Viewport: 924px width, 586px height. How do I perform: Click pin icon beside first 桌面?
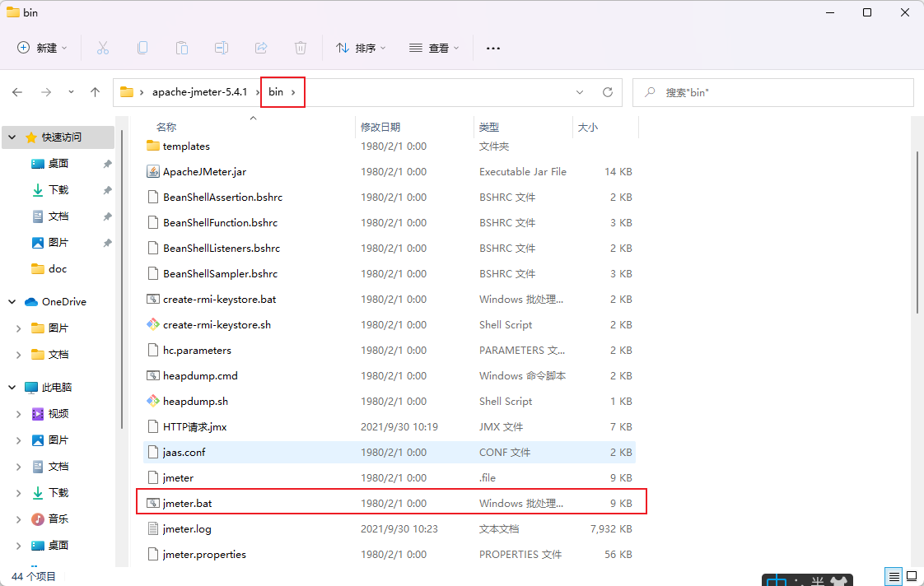tap(107, 164)
